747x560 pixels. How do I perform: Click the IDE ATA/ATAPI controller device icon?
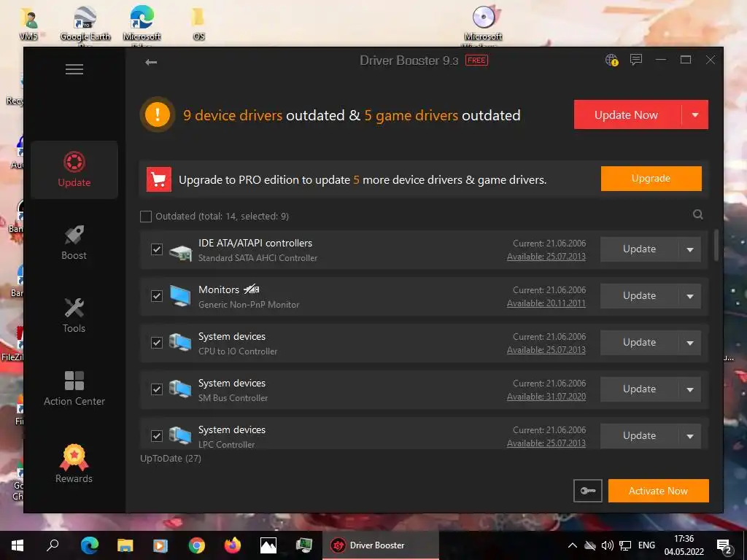181,252
